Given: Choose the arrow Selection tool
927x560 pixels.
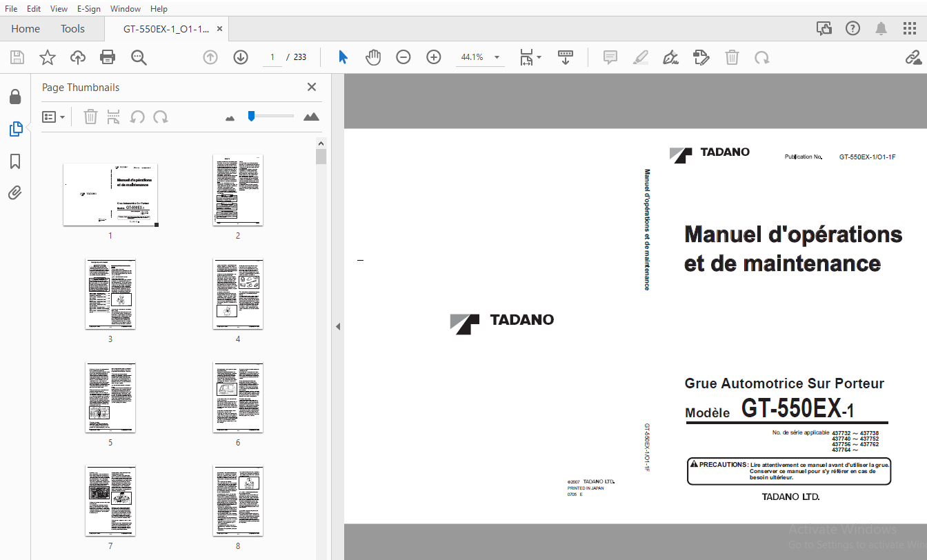Looking at the screenshot, I should pyautogui.click(x=343, y=57).
